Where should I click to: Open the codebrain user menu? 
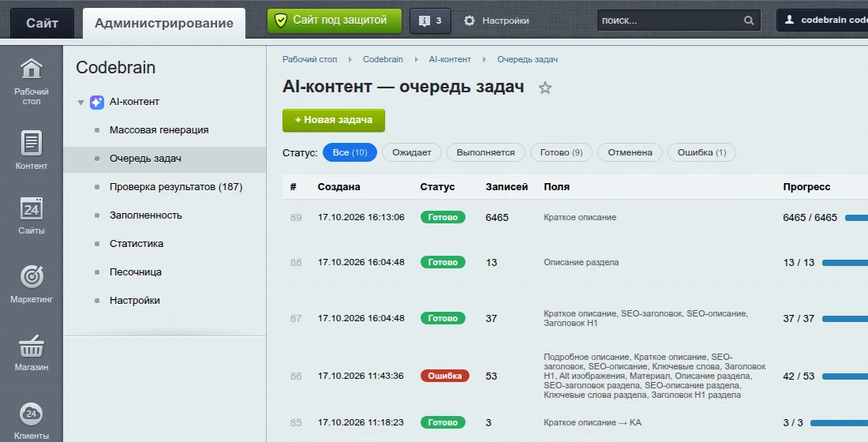pyautogui.click(x=822, y=20)
